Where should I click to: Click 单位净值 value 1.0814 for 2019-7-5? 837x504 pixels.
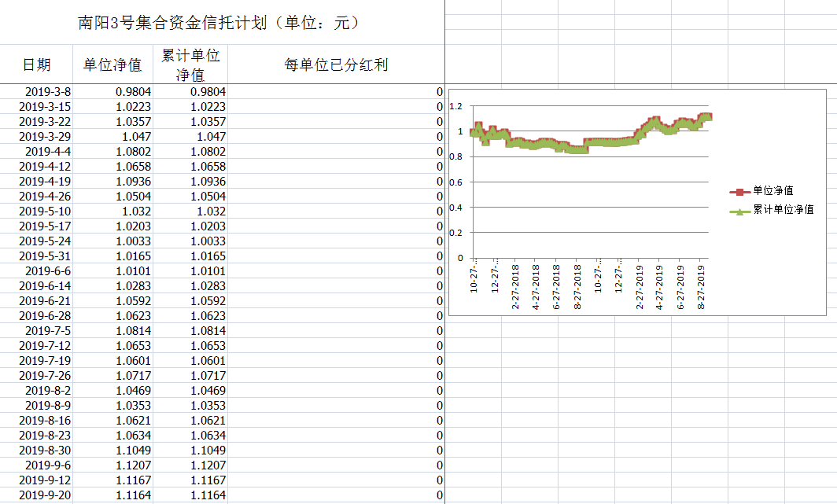click(112, 331)
